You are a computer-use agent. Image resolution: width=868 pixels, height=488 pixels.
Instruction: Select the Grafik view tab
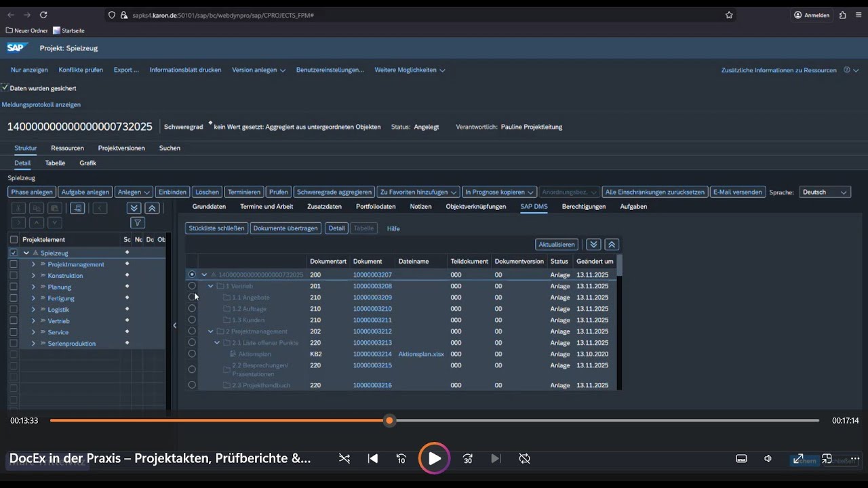(x=87, y=163)
